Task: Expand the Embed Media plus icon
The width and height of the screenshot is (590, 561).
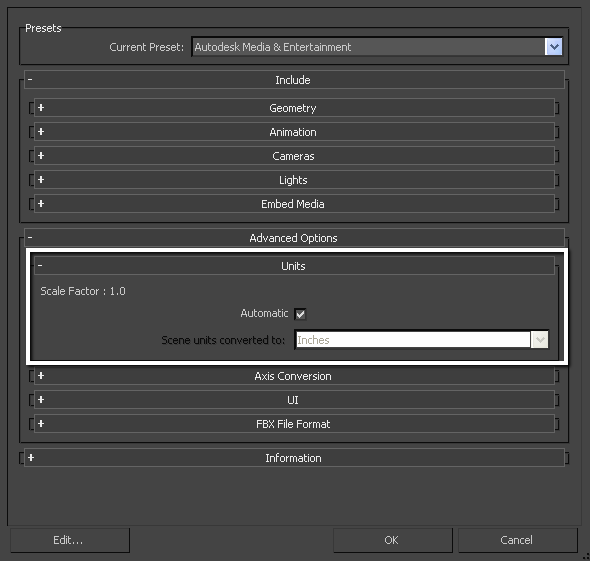Action: coord(41,204)
